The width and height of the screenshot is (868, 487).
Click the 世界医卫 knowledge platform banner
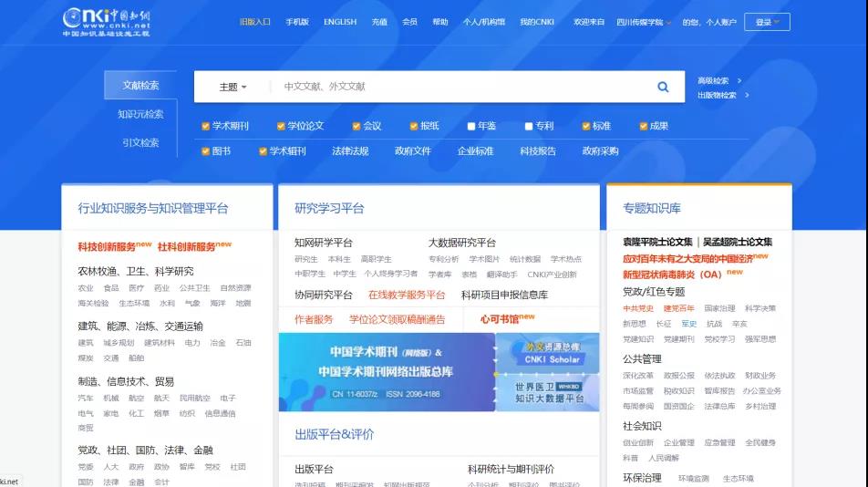tap(547, 392)
